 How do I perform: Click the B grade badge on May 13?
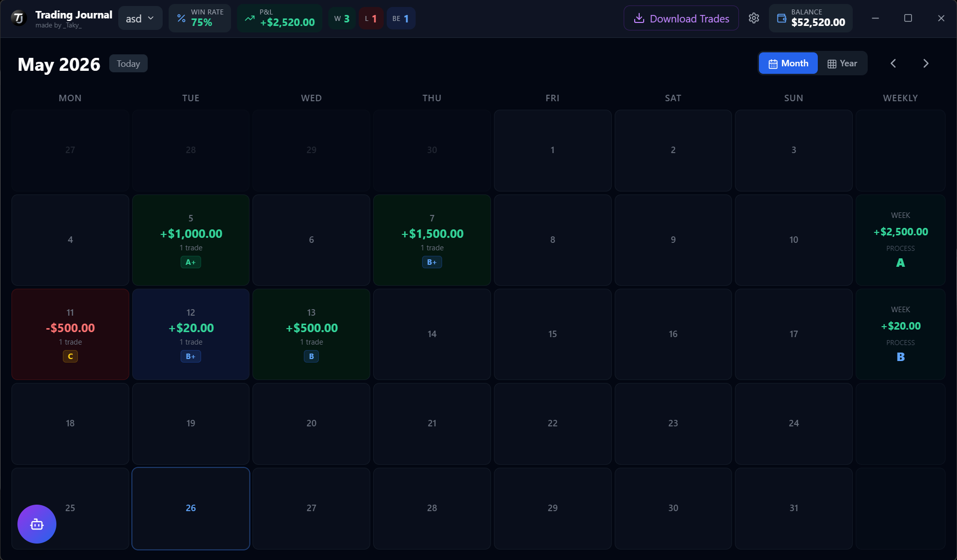[311, 356]
